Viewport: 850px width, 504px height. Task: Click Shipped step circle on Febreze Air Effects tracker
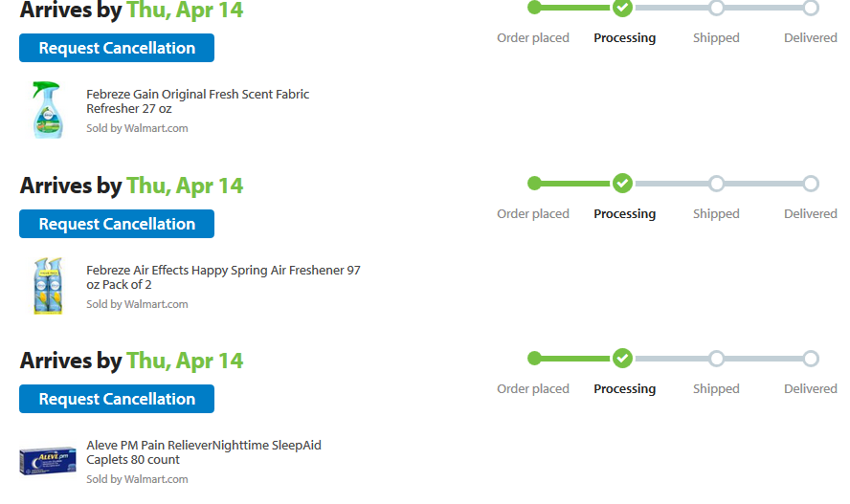(716, 183)
